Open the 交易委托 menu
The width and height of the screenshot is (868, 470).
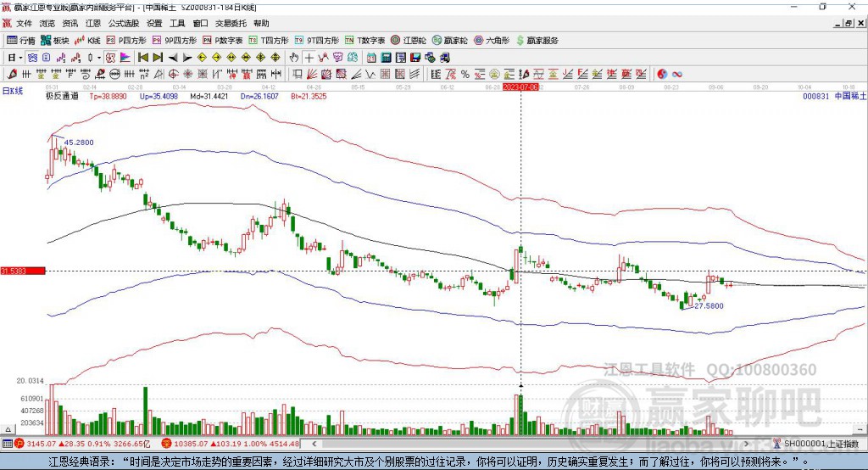click(231, 23)
